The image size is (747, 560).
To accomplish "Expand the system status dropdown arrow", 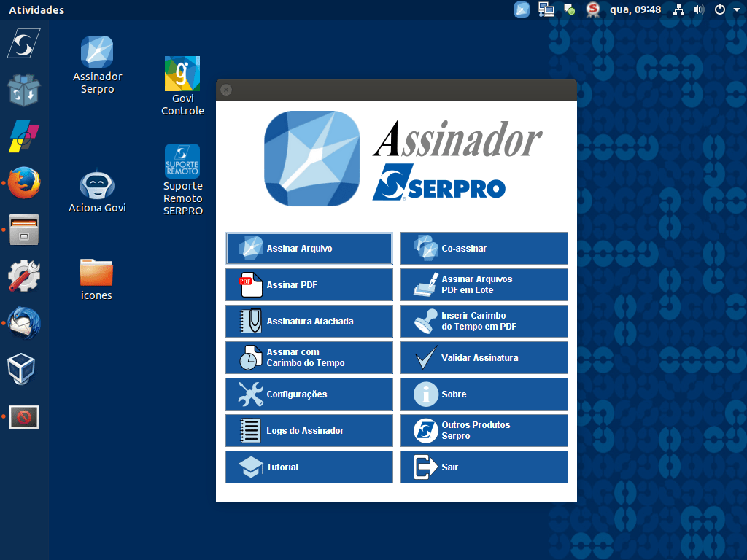I will 736,9.
